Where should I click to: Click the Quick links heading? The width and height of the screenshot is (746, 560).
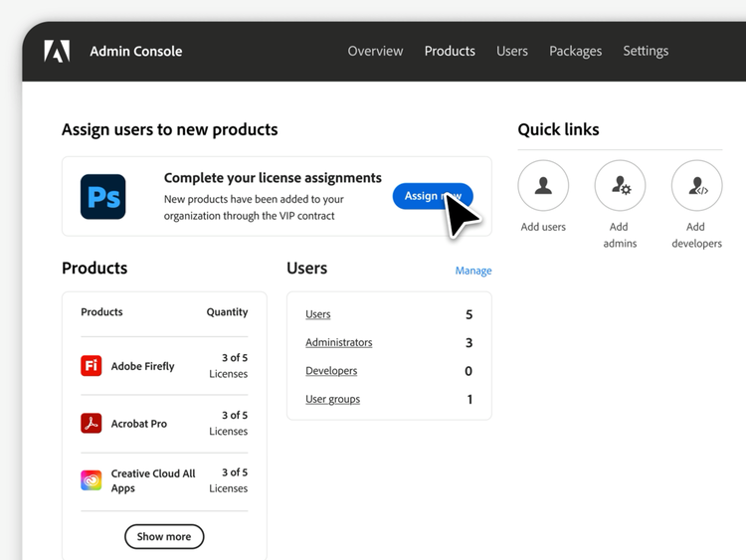pos(559,129)
